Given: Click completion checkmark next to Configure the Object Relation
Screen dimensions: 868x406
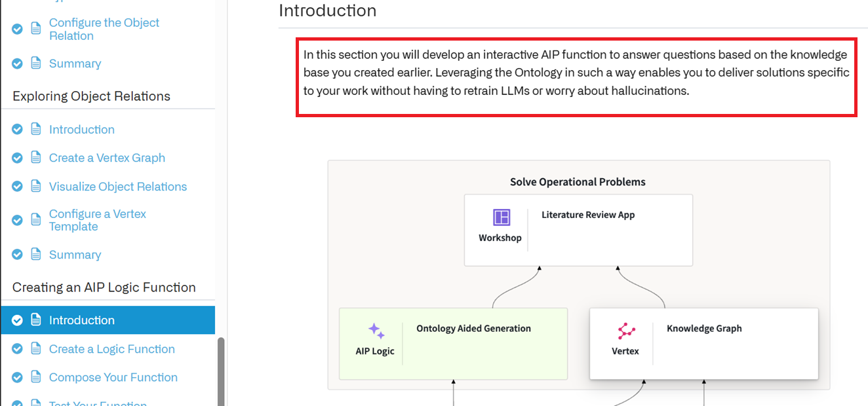Looking at the screenshot, I should (18, 29).
